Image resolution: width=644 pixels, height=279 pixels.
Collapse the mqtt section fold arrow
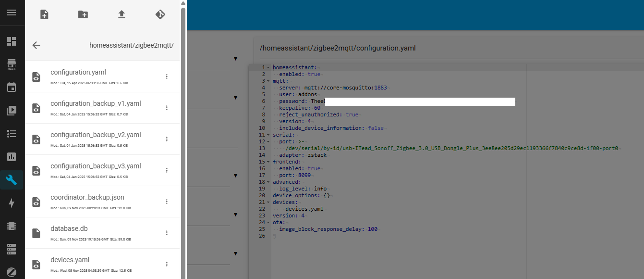(268, 81)
